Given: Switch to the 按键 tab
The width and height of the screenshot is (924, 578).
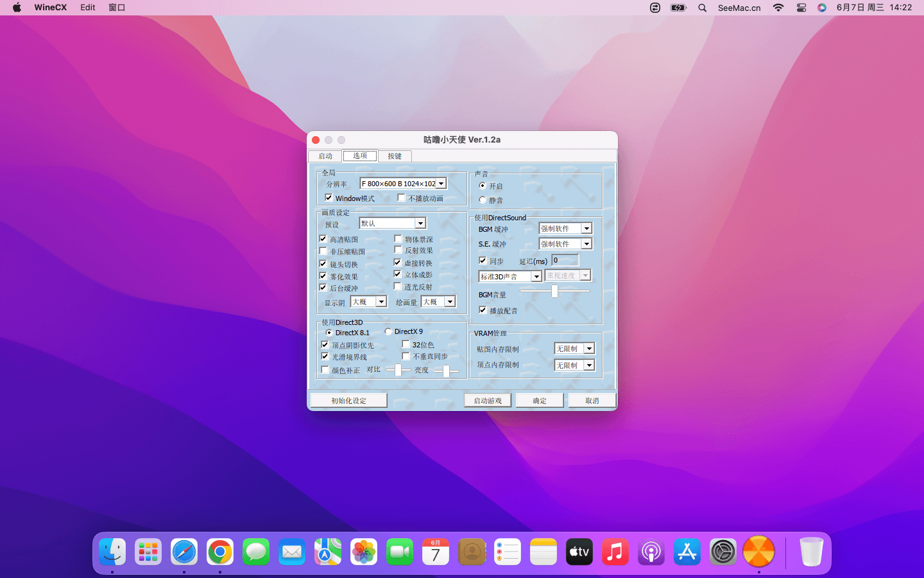Looking at the screenshot, I should point(394,156).
